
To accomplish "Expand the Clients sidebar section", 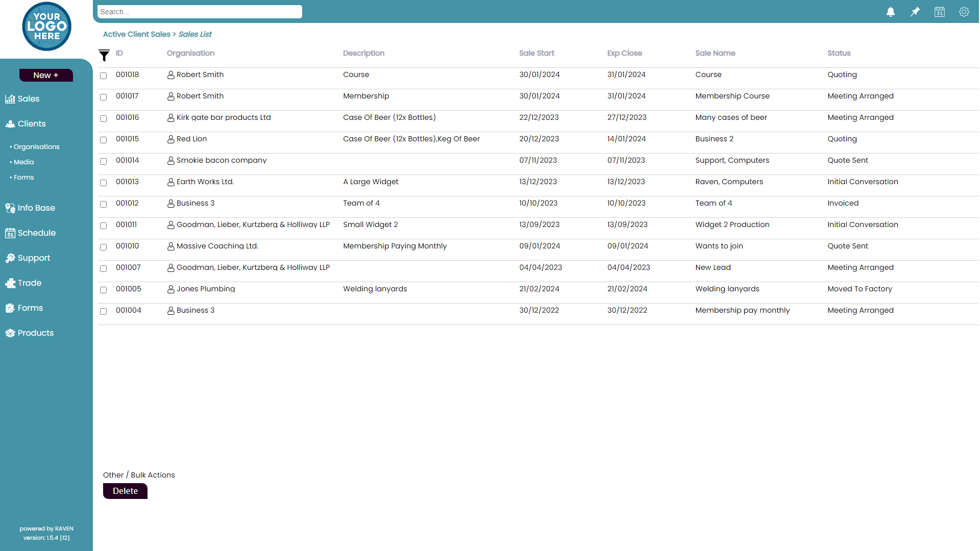I will pos(31,124).
